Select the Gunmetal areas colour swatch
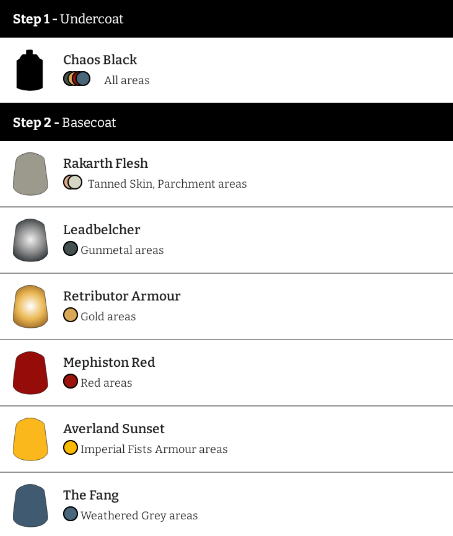Image resolution: width=453 pixels, height=536 pixels. (x=70, y=249)
